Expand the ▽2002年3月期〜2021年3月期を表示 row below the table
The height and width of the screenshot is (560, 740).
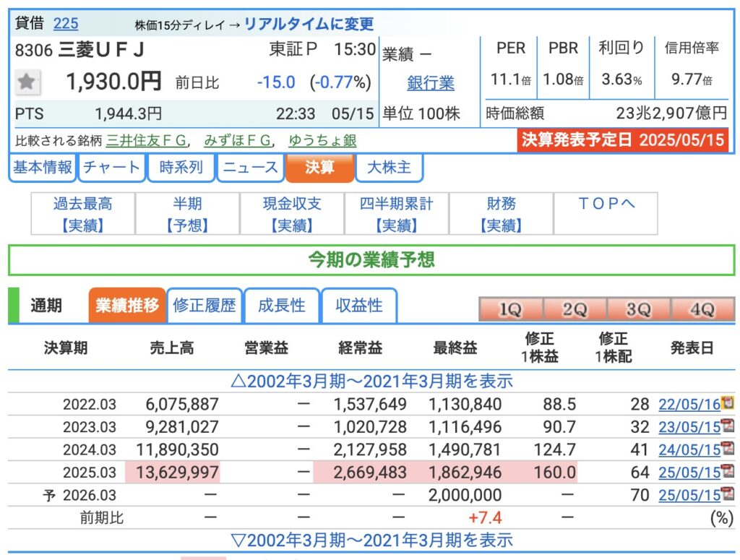(370, 540)
